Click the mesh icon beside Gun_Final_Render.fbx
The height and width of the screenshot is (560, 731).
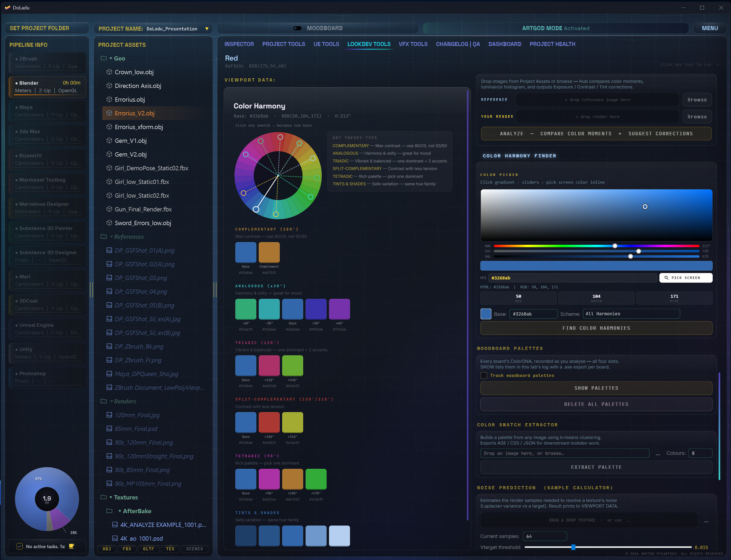click(109, 209)
